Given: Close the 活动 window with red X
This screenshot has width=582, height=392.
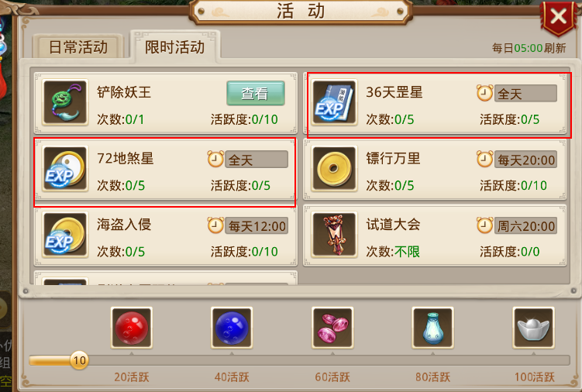Looking at the screenshot, I should [558, 17].
